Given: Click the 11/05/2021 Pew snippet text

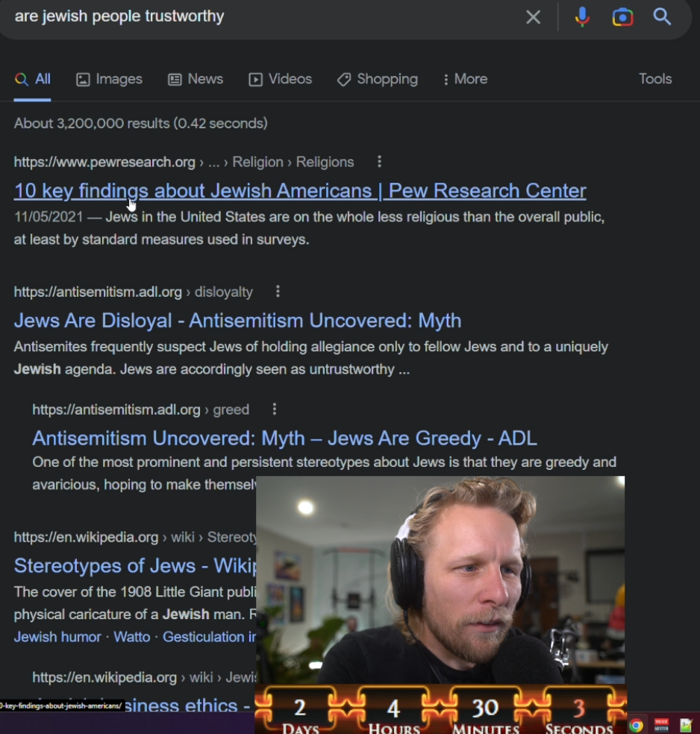Looking at the screenshot, I should [309, 228].
